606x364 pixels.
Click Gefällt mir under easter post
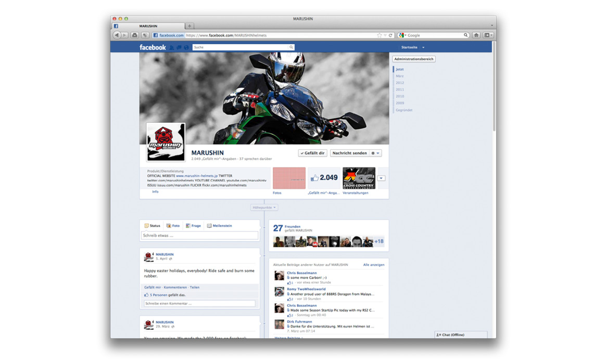pyautogui.click(x=152, y=288)
